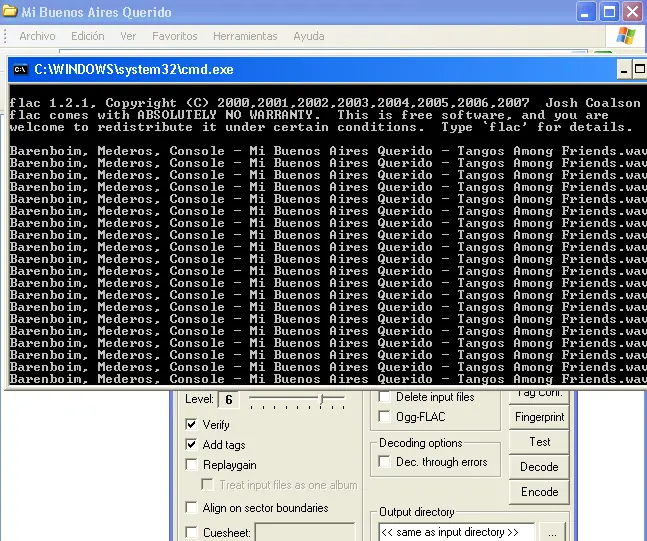Enable the Cuesheet checkbox
Viewport: 647px width, 541px height.
191,532
